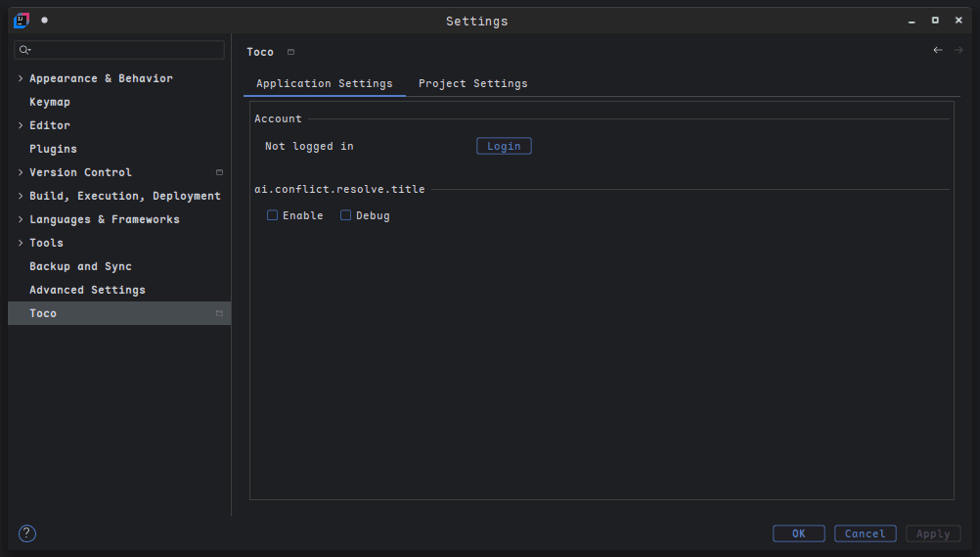Enable the conflict resolve Enable checkbox
Image resolution: width=980 pixels, height=557 pixels.
coord(273,215)
